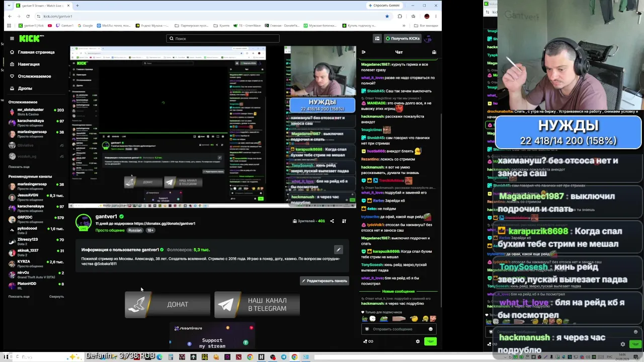Open recommended channel JesusAVGN
This screenshot has height=362, width=644.
[x=36, y=197]
